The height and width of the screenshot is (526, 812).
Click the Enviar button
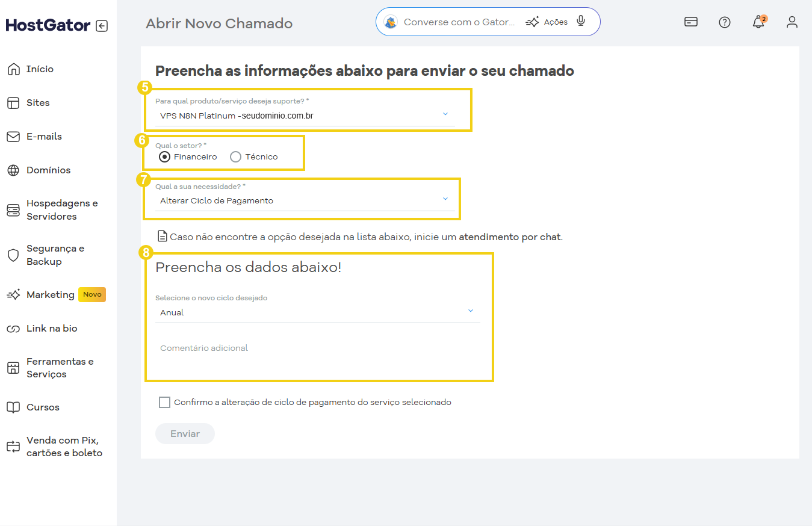(185, 433)
